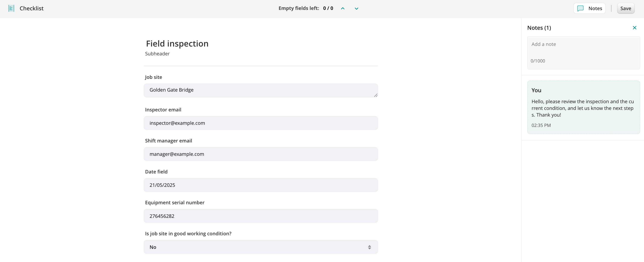Screen dimensions: 644x262
Task: Click the Inspector email input
Action: (x=260, y=123)
